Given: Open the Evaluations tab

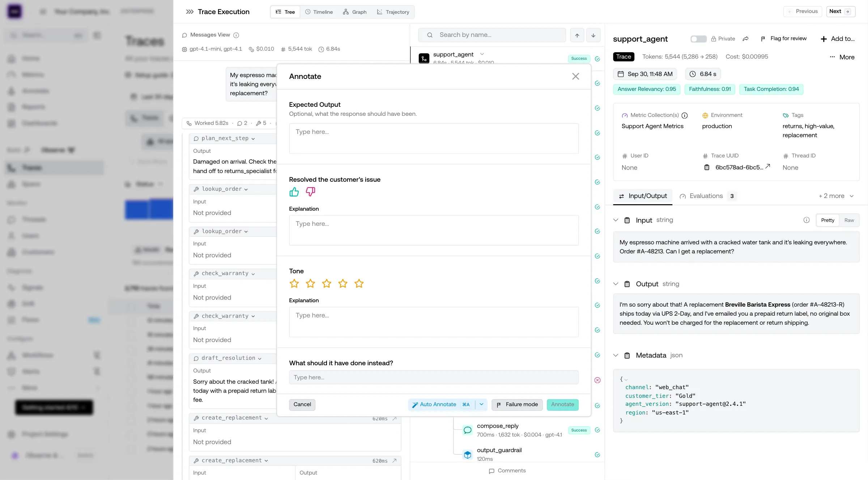Looking at the screenshot, I should [707, 196].
